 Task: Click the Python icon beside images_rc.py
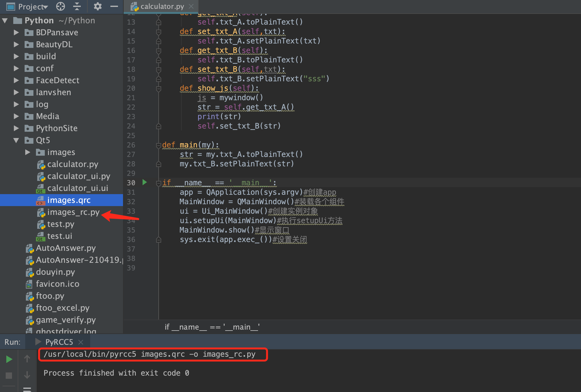(41, 212)
